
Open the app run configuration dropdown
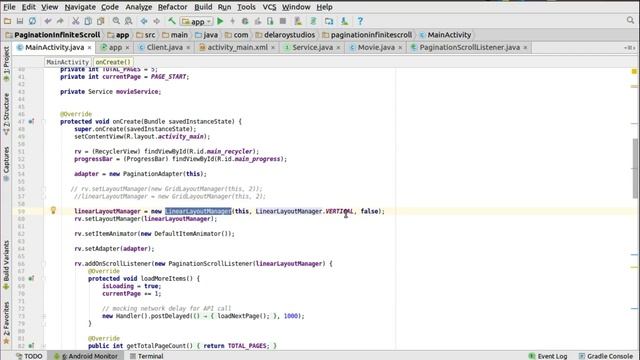(x=197, y=21)
